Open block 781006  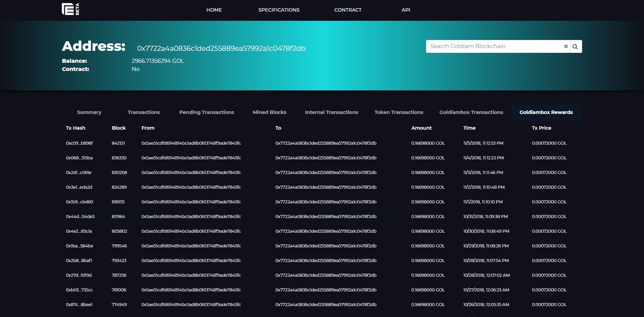[x=119, y=290]
